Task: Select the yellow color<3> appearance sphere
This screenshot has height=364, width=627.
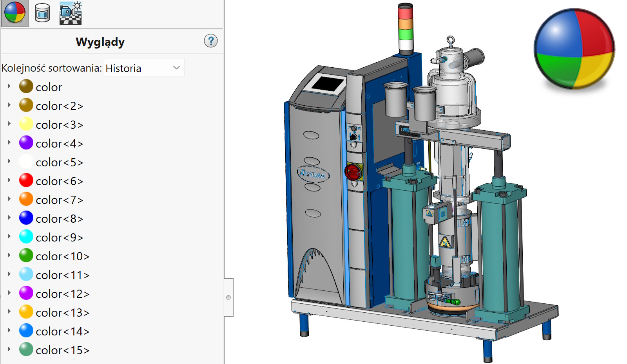Action: pos(26,124)
